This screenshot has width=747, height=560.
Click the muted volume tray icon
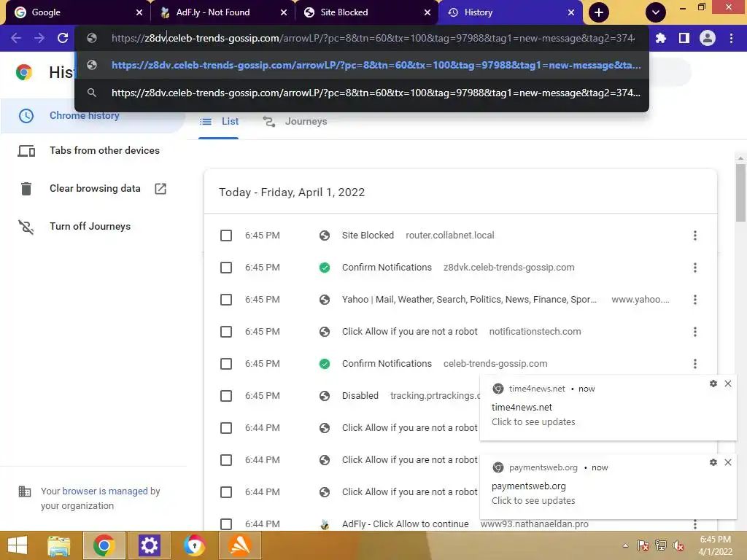click(x=678, y=545)
